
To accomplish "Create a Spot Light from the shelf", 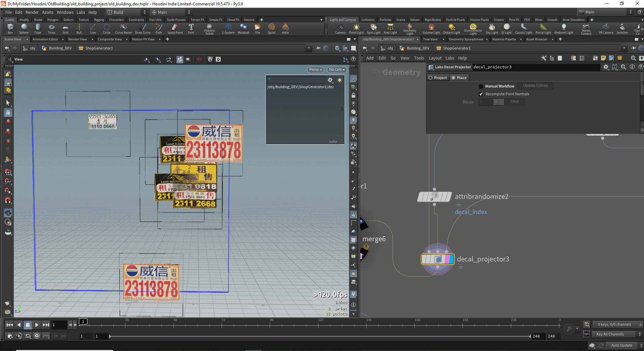I will [x=373, y=29].
